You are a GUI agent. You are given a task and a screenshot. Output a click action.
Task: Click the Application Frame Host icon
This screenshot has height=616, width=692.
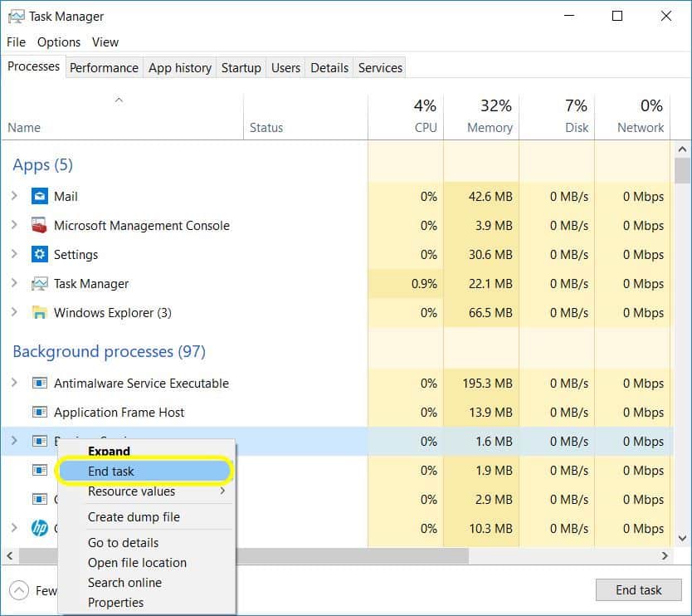click(39, 413)
